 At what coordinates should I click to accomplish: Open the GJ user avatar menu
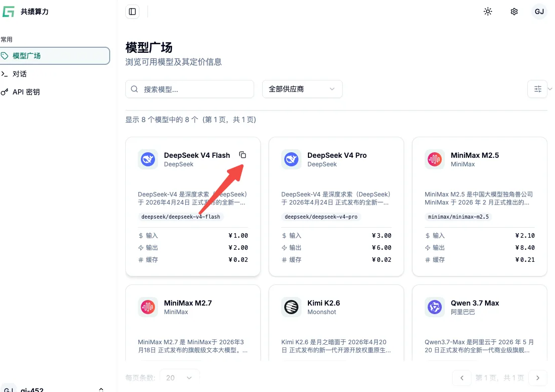(539, 12)
